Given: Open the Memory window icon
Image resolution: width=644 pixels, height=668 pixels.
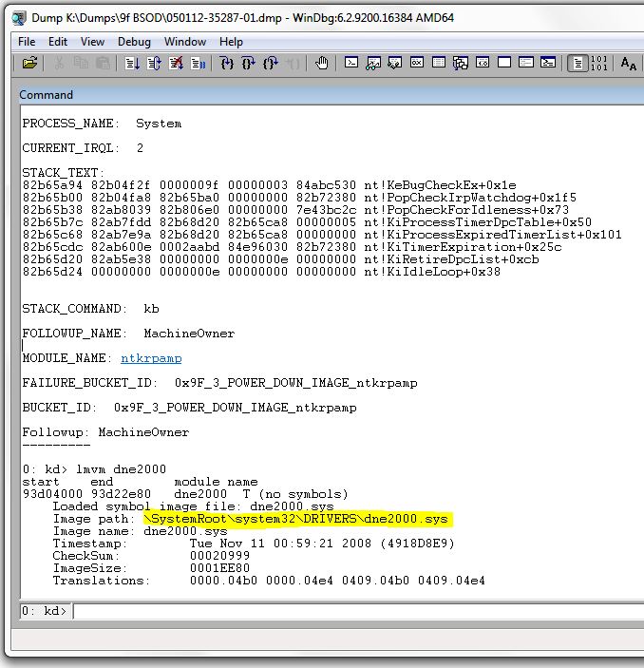Looking at the screenshot, I should click(x=439, y=63).
